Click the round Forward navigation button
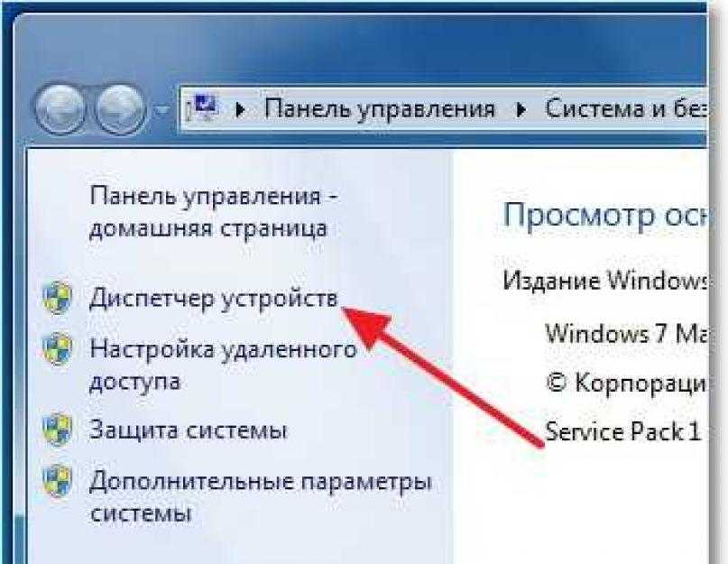Screen dimensions: 728x564 [x=120, y=108]
